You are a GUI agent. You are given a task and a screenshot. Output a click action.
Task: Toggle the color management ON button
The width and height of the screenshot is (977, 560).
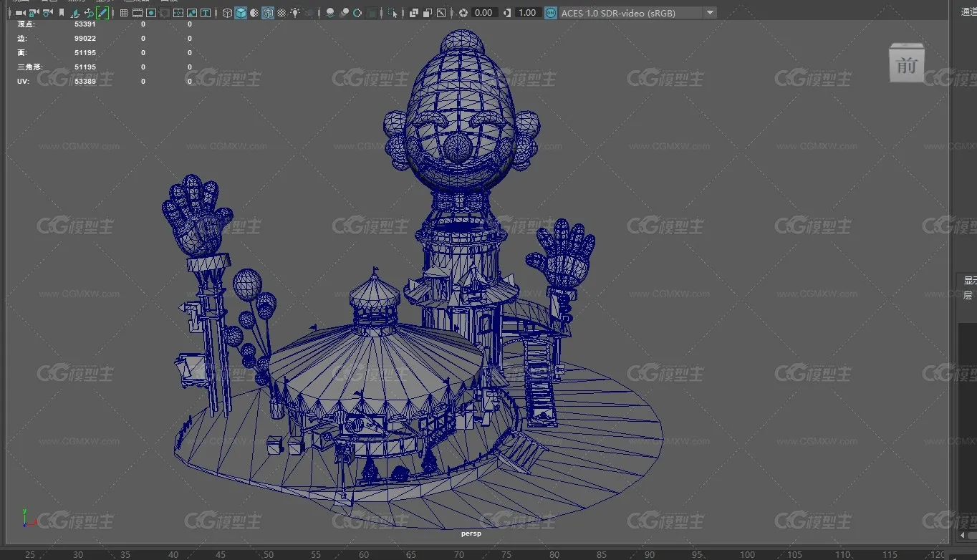[x=550, y=13]
